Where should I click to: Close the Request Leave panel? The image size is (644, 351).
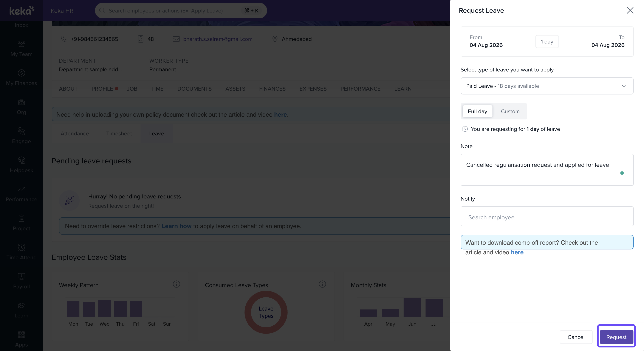coord(630,10)
